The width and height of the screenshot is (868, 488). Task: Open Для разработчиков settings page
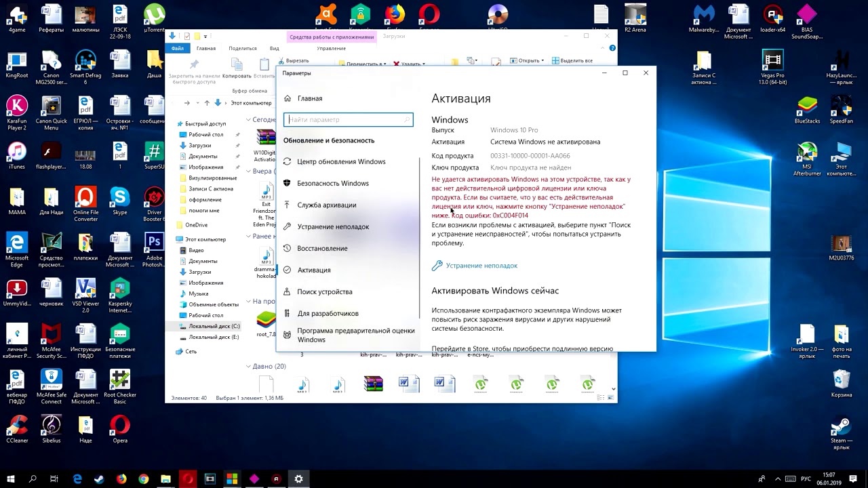pos(321,313)
